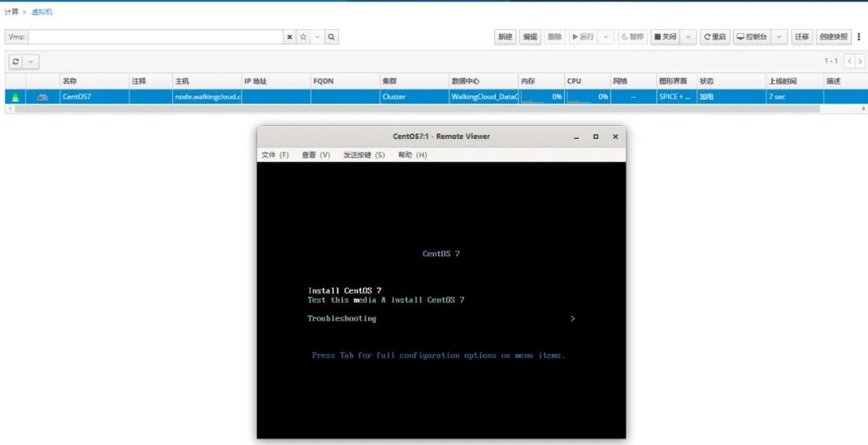Image resolution: width=868 pixels, height=445 pixels.
Task: Open refresh interval dropdown arrow
Action: pyautogui.click(x=31, y=62)
